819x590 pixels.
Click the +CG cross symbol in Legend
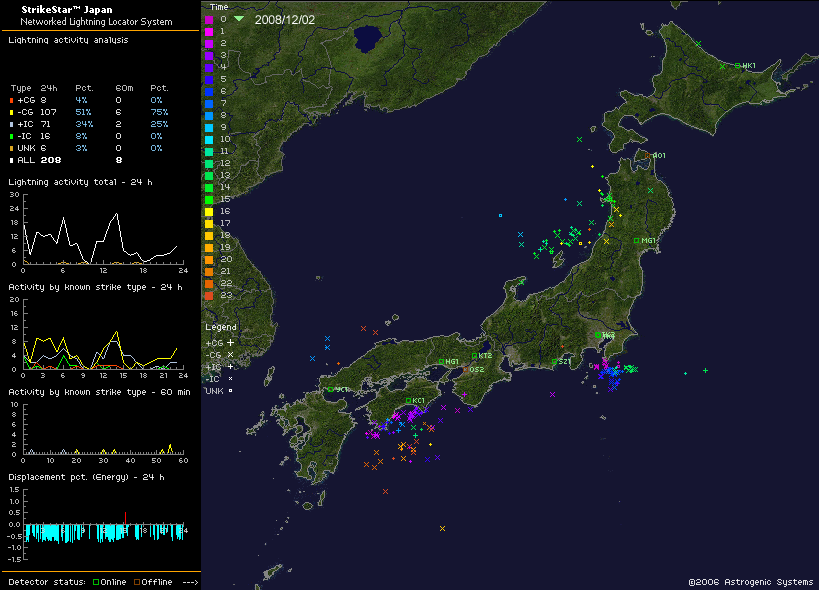(x=231, y=342)
